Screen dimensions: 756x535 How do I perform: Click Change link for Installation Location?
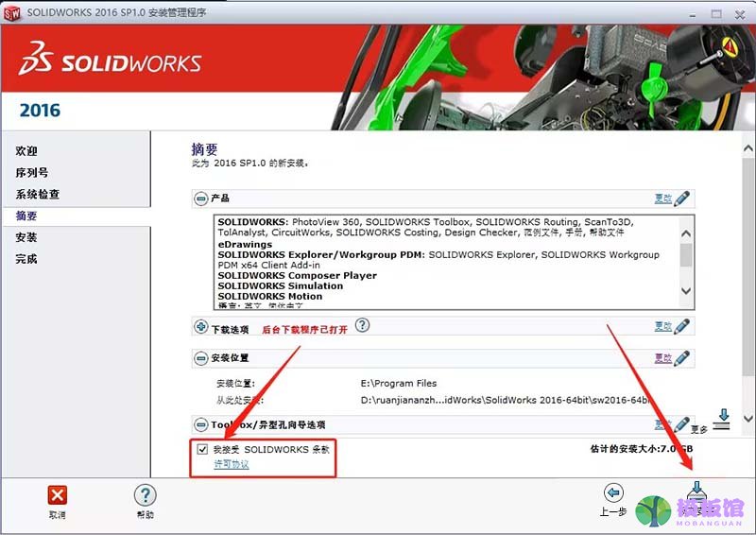pyautogui.click(x=663, y=358)
